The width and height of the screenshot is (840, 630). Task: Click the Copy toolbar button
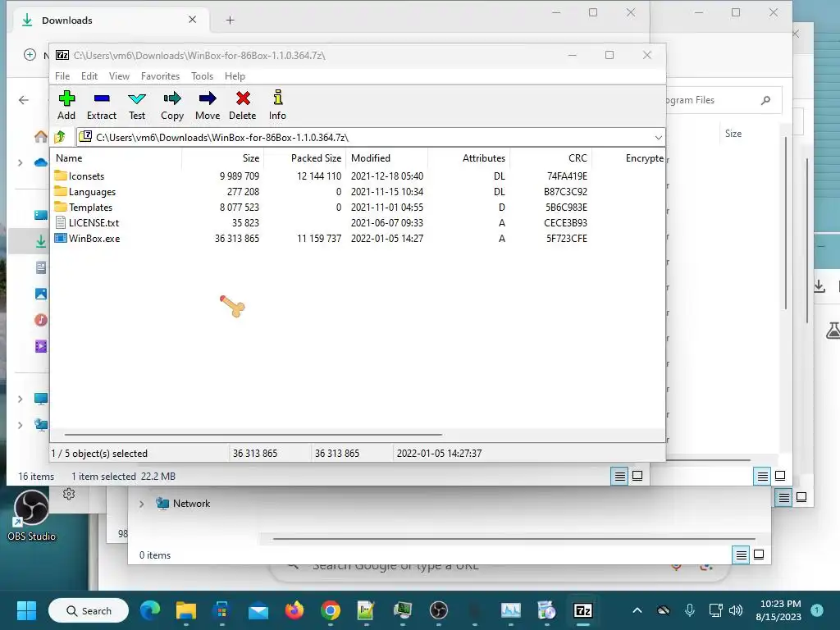172,105
